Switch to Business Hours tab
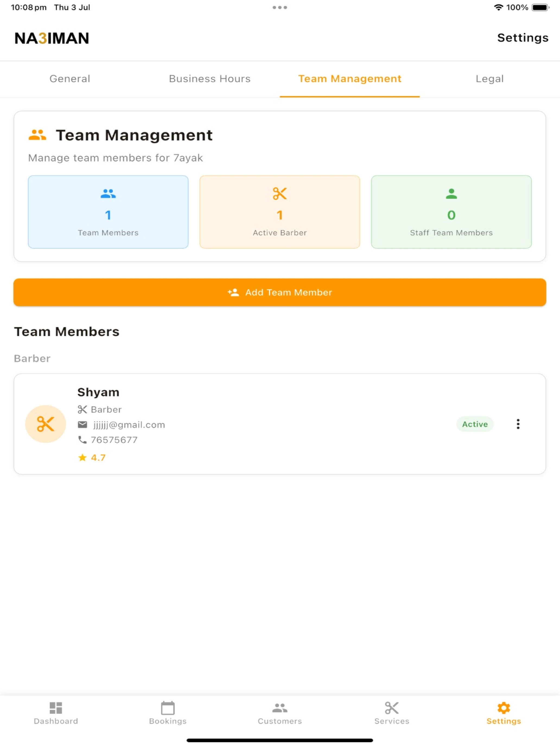The width and height of the screenshot is (560, 747). point(210,79)
